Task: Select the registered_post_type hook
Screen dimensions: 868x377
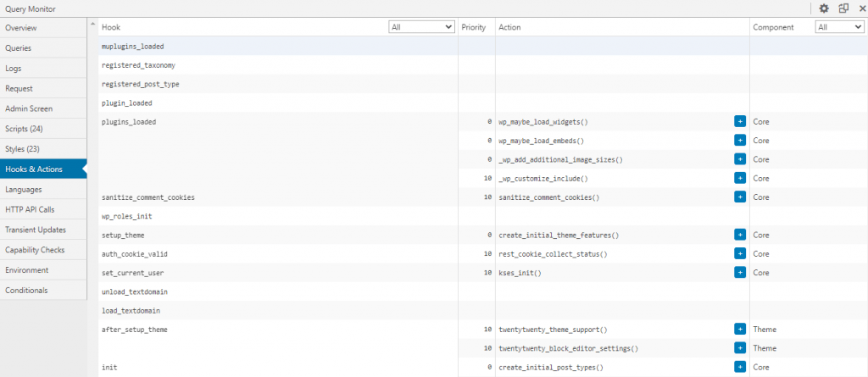Action: point(141,84)
